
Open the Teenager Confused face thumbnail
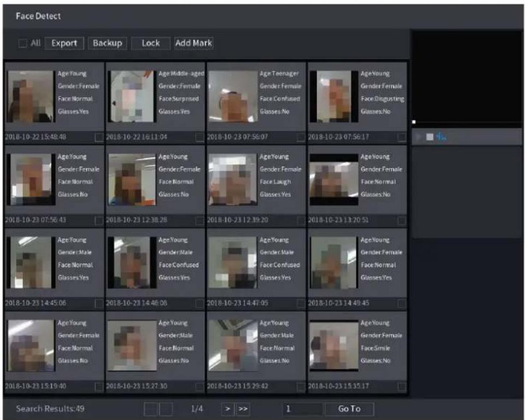point(232,97)
